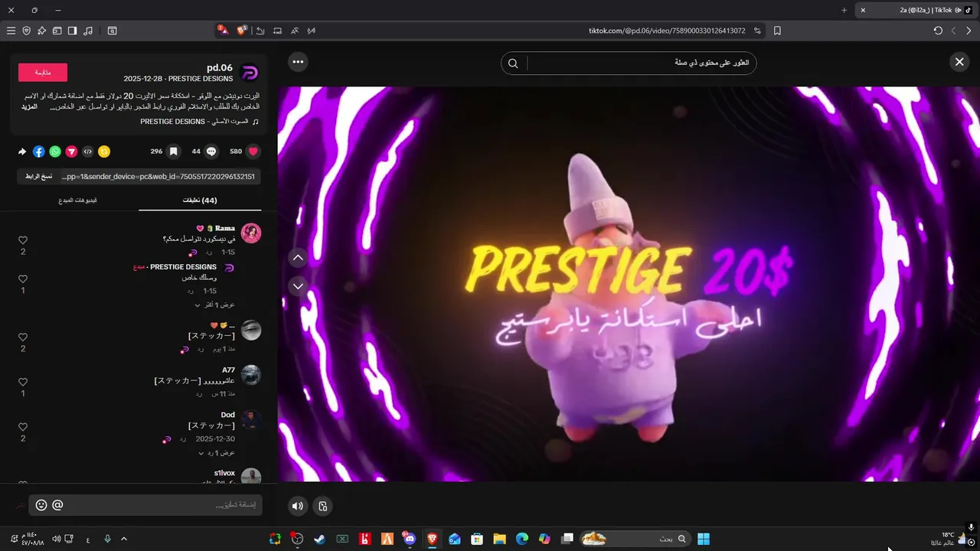This screenshot has width=980, height=551.
Task: Like Dod's comment
Action: [x=23, y=427]
